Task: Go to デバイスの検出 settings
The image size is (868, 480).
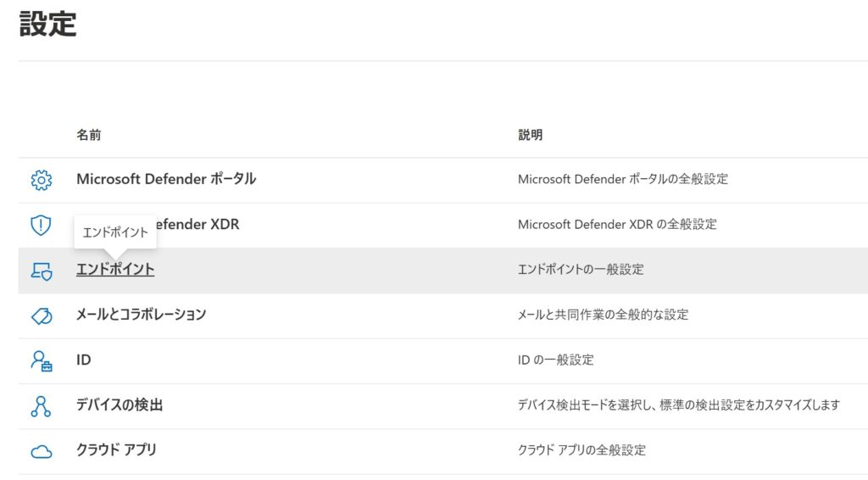Action: [120, 405]
